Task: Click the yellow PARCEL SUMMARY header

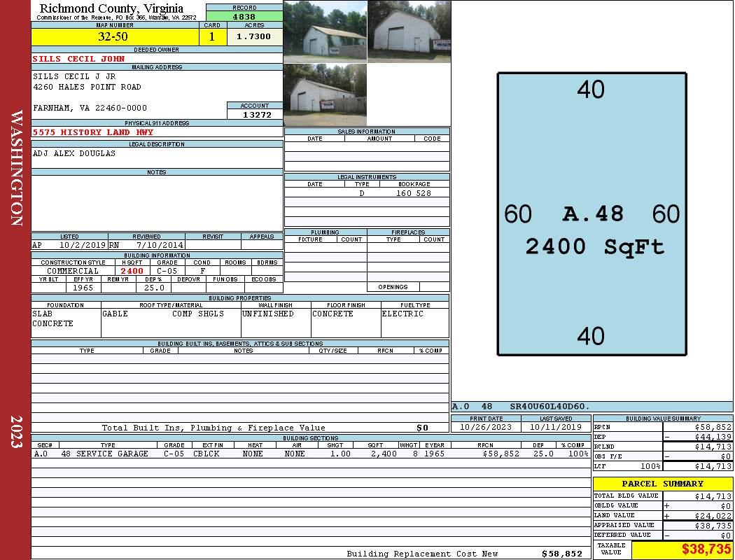Action: pos(662,484)
